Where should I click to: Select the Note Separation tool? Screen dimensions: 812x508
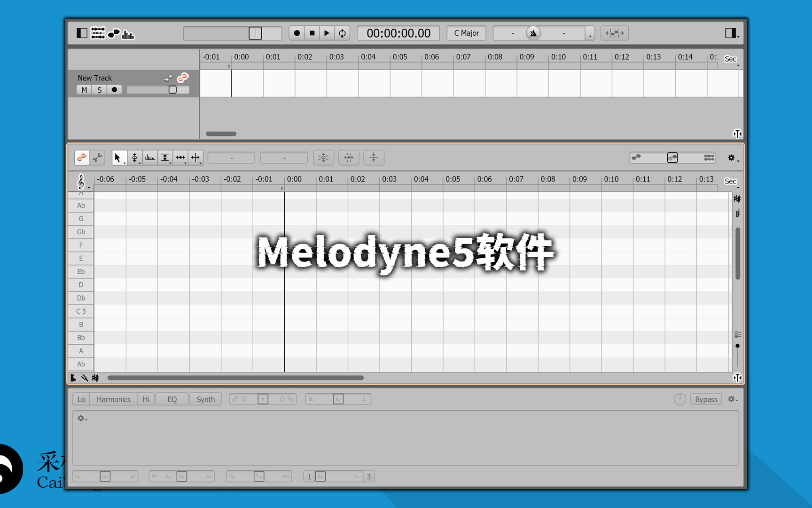point(195,158)
